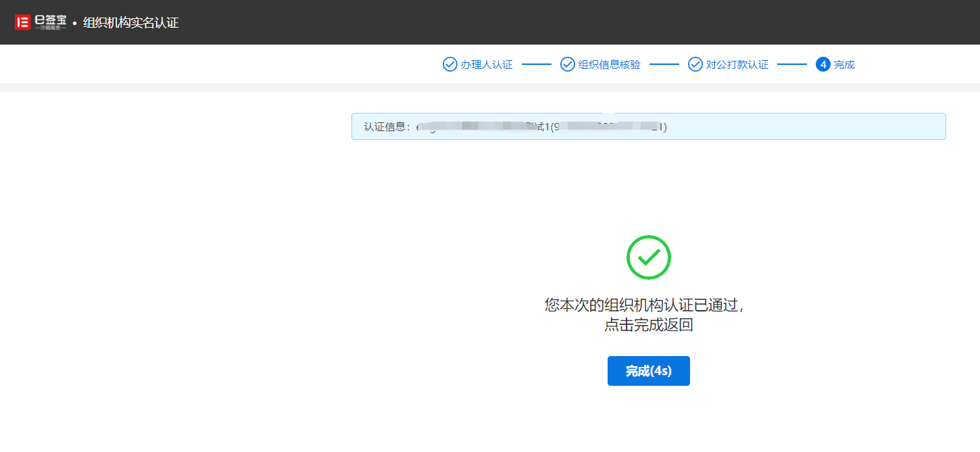The width and height of the screenshot is (980, 452).
Task: Select the 对公打款认证 step checkmark icon
Action: click(x=695, y=64)
